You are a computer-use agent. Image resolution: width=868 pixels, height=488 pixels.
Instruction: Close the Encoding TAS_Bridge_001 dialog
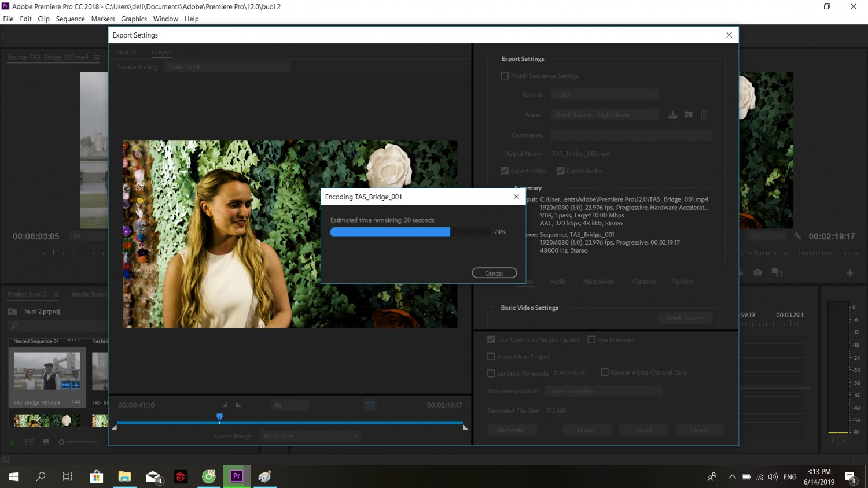tap(516, 197)
